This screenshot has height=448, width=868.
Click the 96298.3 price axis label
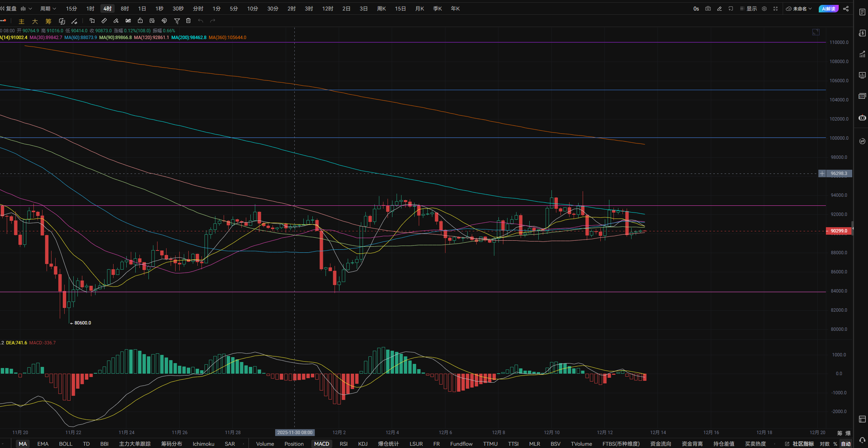[x=838, y=173]
